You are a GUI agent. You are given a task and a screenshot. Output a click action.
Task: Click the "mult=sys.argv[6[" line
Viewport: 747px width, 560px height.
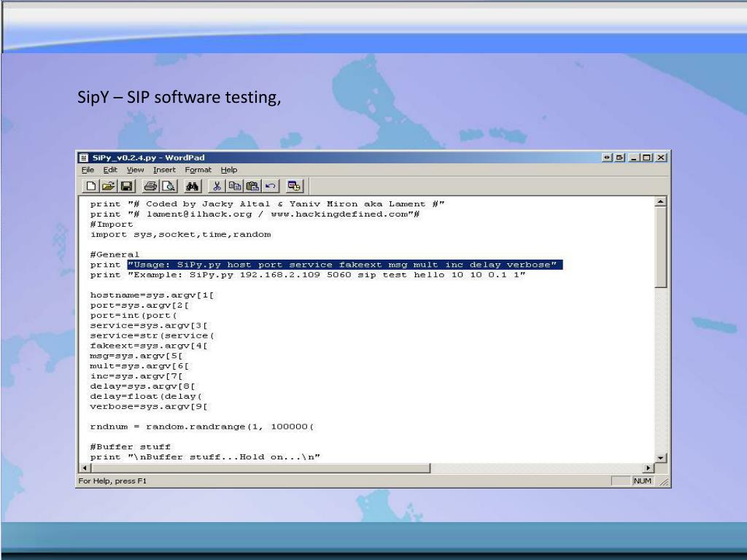pos(140,366)
